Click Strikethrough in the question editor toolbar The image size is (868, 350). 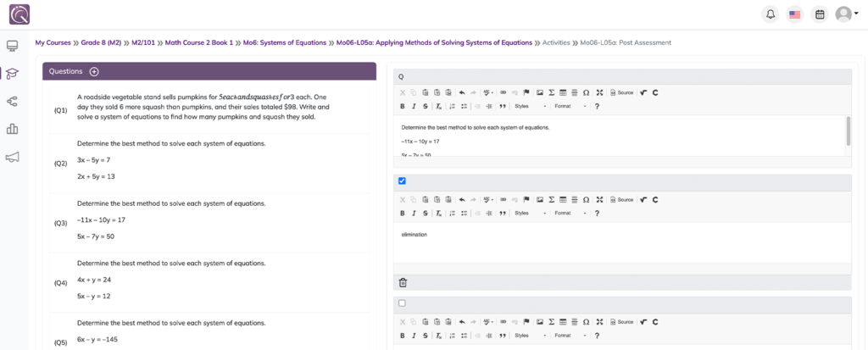pyautogui.click(x=426, y=106)
